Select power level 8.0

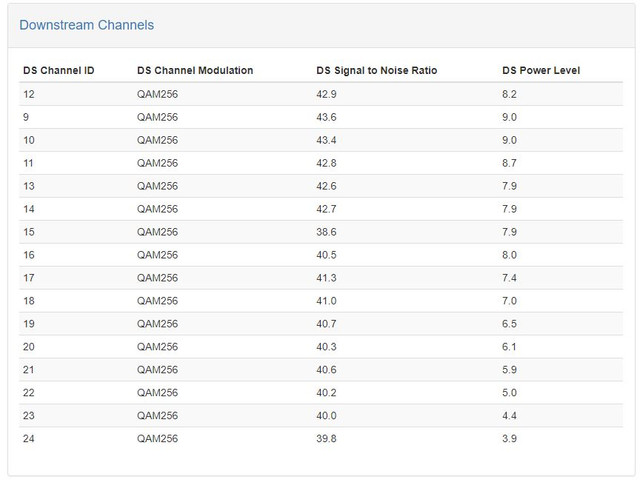509,255
